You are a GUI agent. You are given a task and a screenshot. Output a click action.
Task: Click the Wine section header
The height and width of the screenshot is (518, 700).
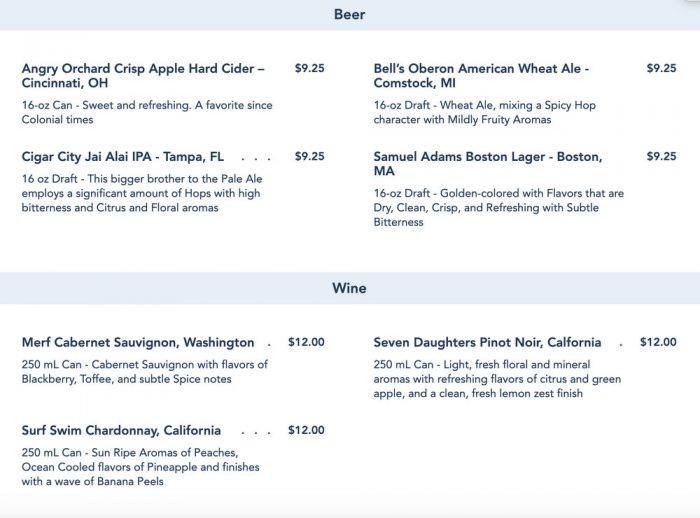coord(349,288)
